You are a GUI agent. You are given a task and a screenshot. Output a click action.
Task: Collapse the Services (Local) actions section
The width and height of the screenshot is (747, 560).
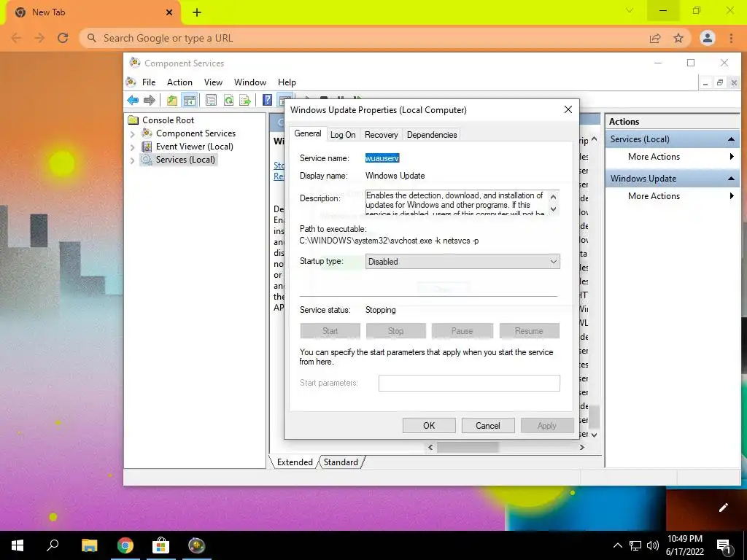731,139
